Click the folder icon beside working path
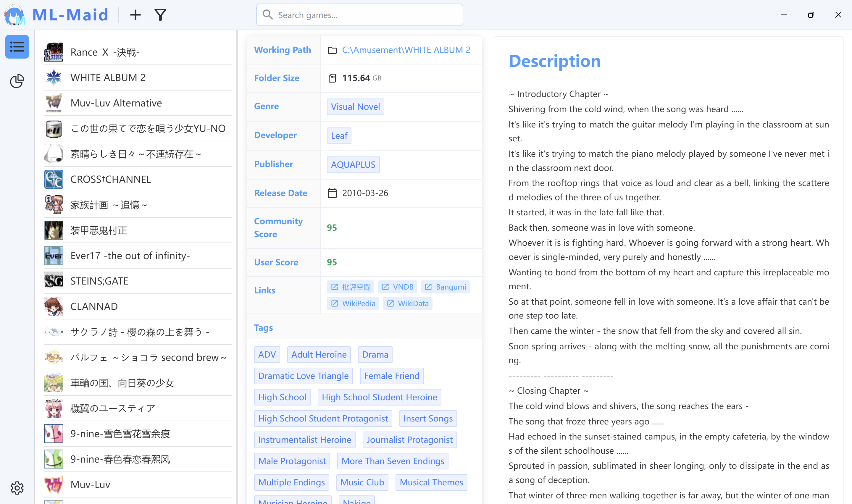The image size is (852, 504). point(332,50)
